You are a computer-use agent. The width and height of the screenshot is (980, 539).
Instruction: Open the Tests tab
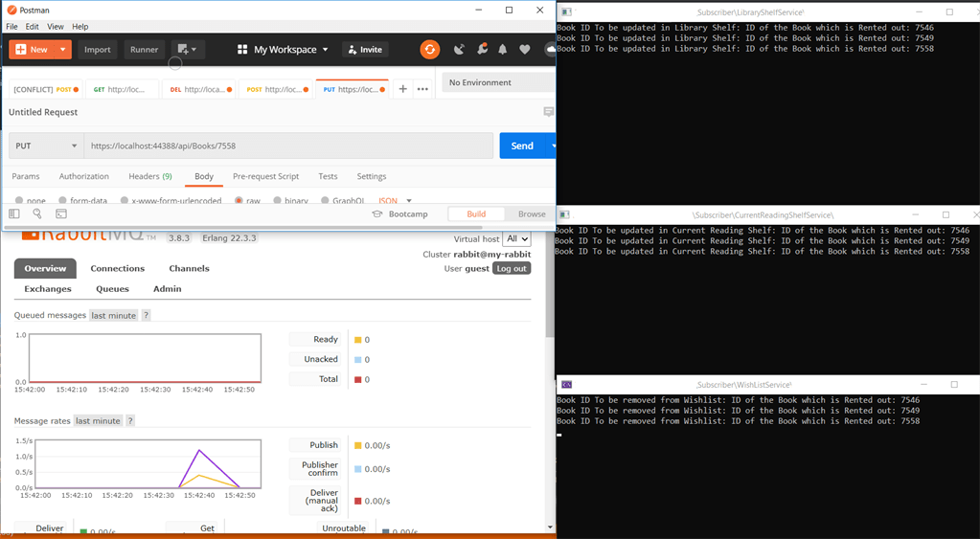click(x=328, y=176)
